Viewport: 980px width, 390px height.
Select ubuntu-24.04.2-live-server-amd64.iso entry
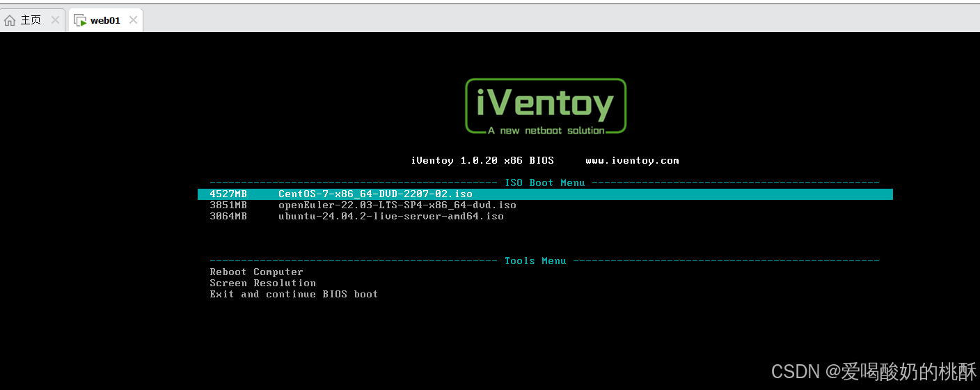(391, 217)
